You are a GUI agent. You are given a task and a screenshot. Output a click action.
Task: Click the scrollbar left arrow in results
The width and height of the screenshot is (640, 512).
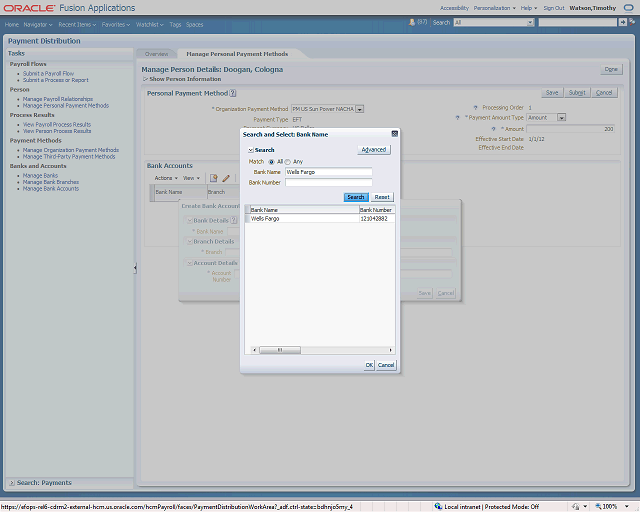(x=252, y=350)
